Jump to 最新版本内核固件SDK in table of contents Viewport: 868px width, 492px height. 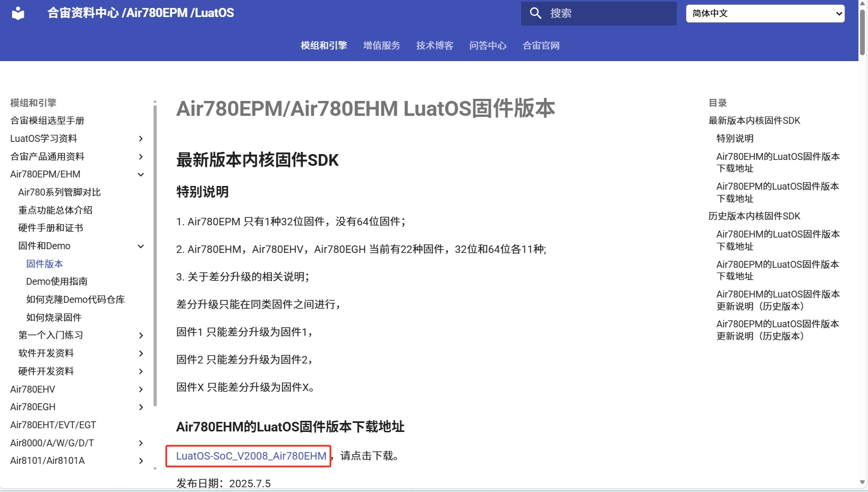pos(754,121)
